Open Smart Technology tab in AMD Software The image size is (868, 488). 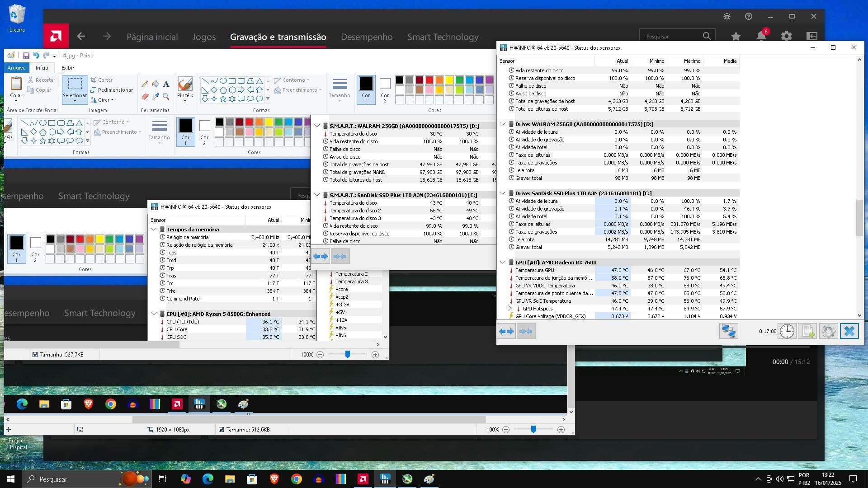pyautogui.click(x=443, y=37)
